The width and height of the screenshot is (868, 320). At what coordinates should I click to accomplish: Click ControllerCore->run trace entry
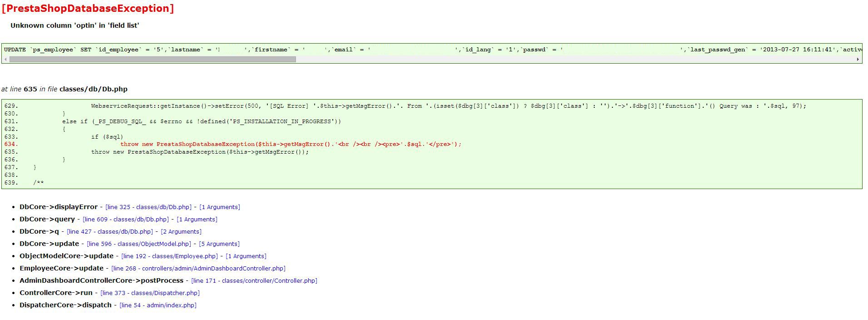pos(56,293)
